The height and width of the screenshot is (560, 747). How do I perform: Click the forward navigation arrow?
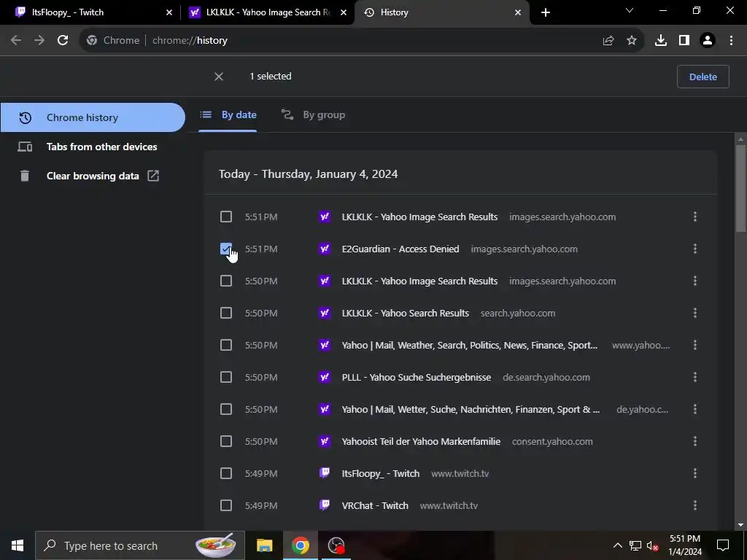click(39, 41)
